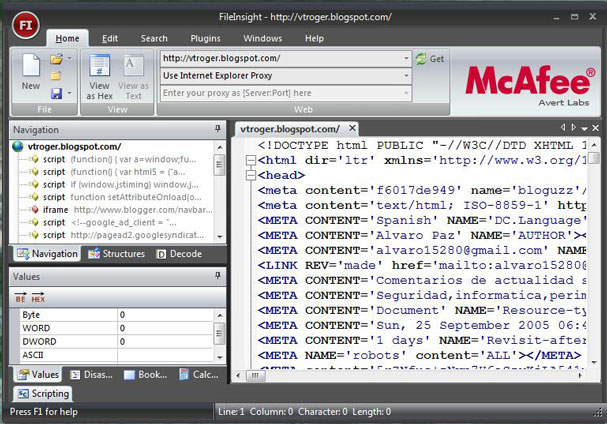Switch to the Calculator bottom tab

(x=199, y=375)
